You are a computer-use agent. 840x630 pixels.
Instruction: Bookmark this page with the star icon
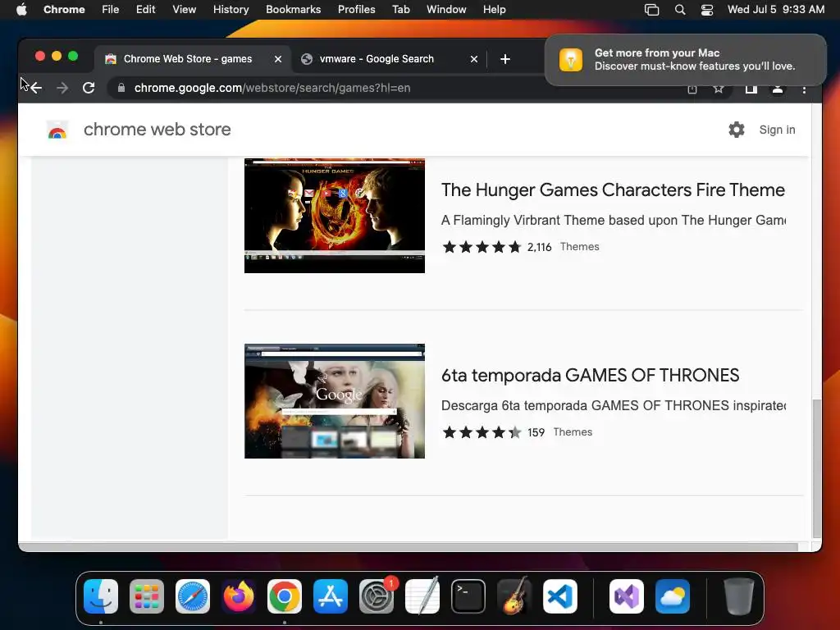[x=719, y=89]
